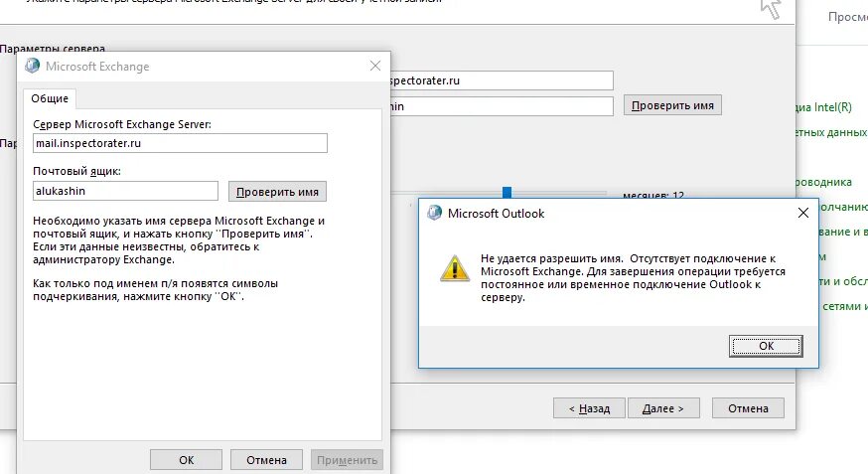Click the Сервер Microsoft Exchange Server label

(x=122, y=124)
